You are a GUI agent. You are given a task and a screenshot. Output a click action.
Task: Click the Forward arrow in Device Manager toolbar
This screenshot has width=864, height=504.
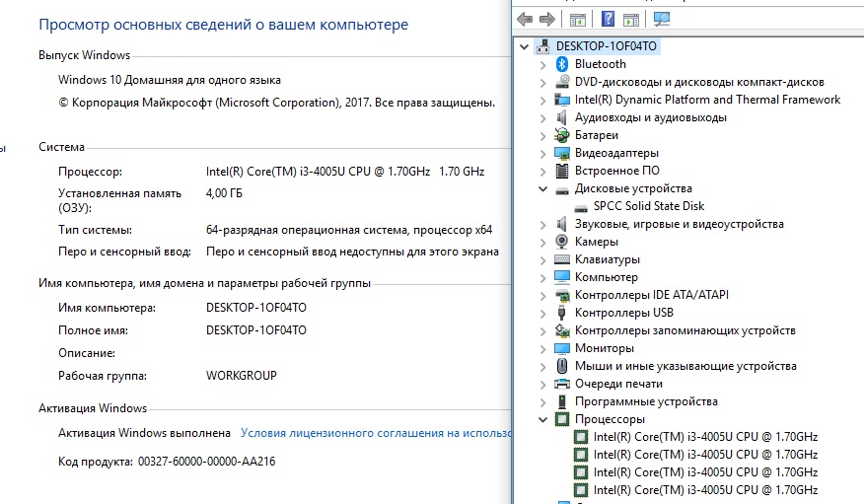tap(545, 19)
